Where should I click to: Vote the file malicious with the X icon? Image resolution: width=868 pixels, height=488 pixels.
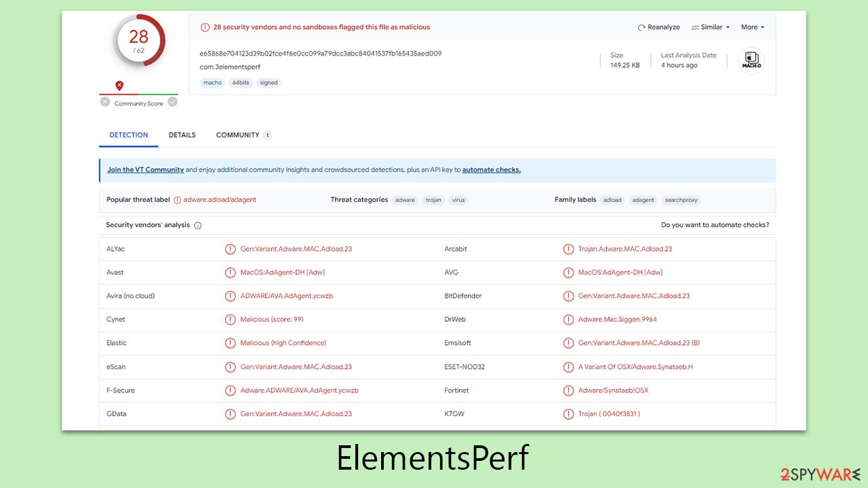pyautogui.click(x=104, y=101)
